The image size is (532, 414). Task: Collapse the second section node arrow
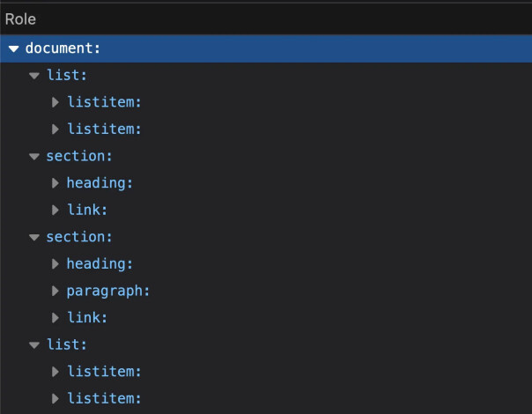point(34,237)
